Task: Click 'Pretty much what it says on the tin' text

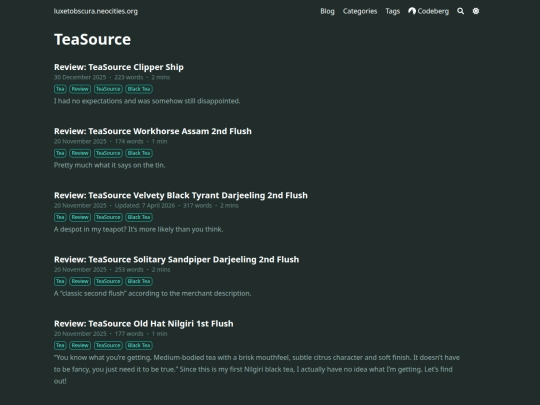Action: (x=110, y=165)
